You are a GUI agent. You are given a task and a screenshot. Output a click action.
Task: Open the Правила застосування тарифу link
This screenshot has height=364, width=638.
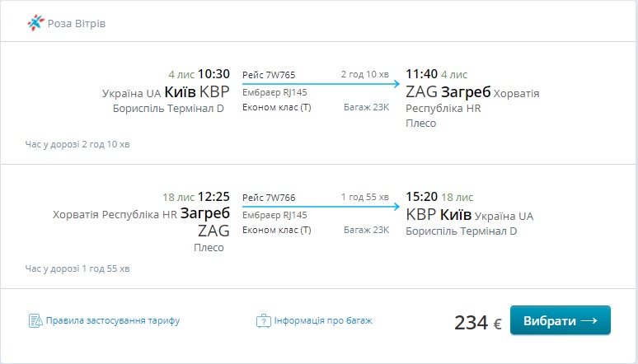coord(112,320)
